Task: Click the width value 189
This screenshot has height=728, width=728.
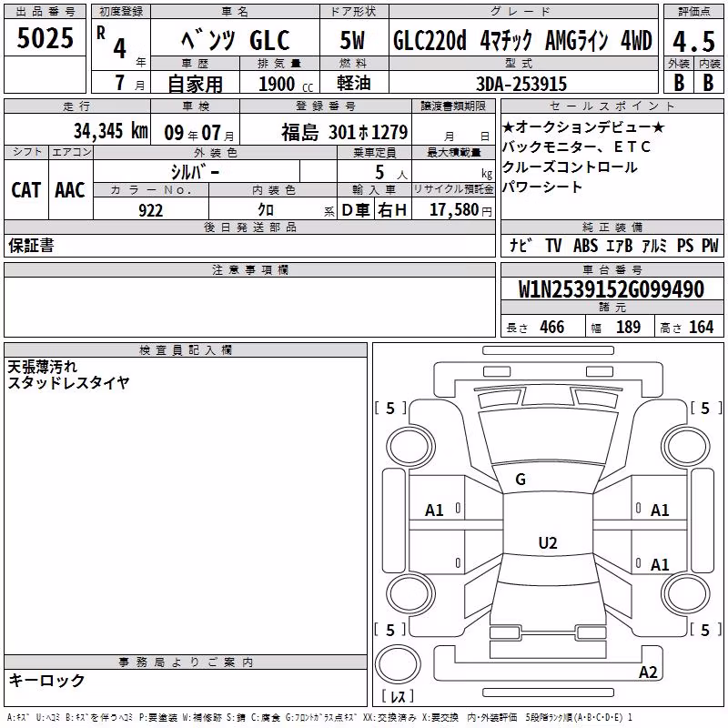Action: pos(628,327)
